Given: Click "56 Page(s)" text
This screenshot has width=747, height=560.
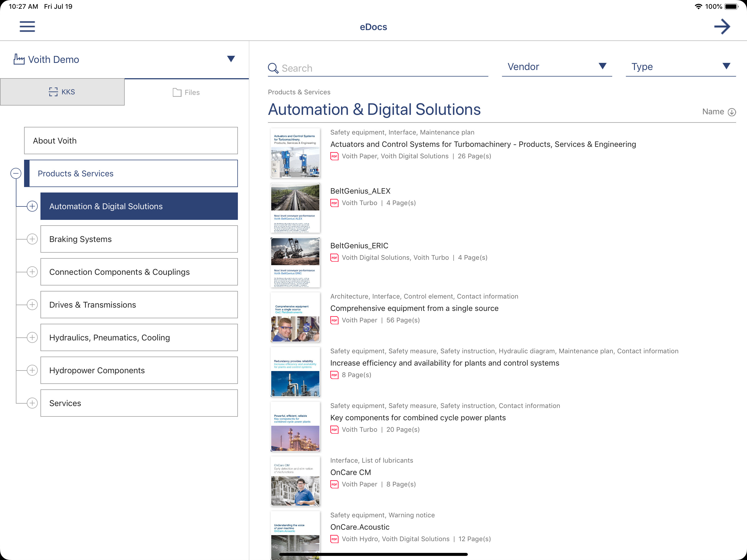Looking at the screenshot, I should coord(403,320).
